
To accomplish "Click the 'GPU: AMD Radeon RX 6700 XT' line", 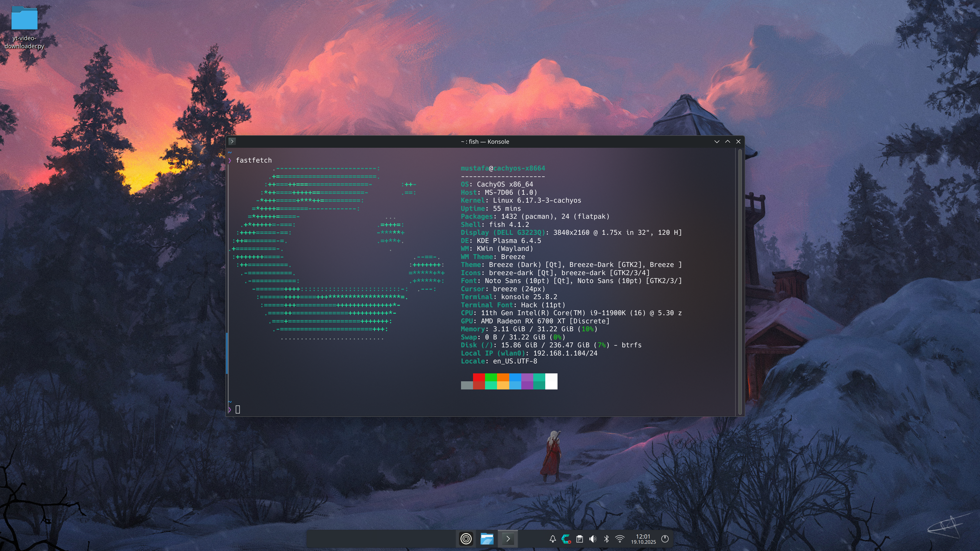I will [x=535, y=321].
